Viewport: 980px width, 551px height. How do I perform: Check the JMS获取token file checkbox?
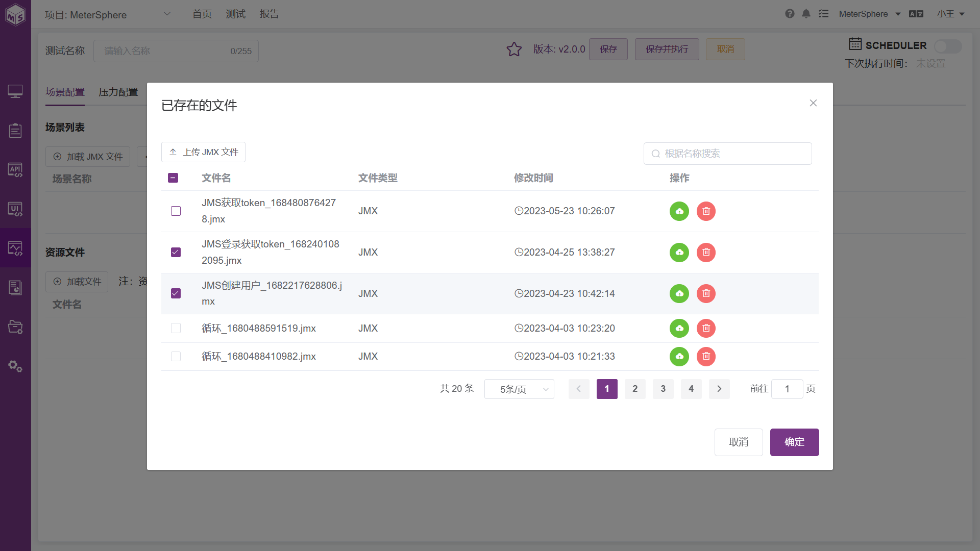click(x=176, y=211)
